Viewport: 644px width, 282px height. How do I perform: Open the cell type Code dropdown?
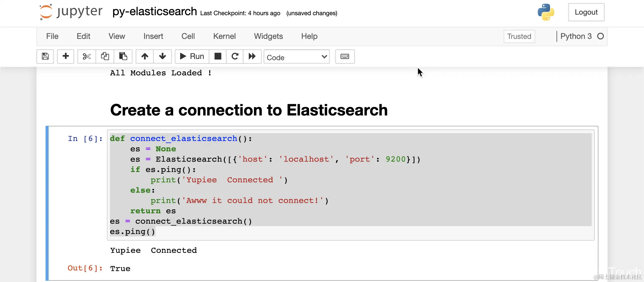pyautogui.click(x=297, y=57)
